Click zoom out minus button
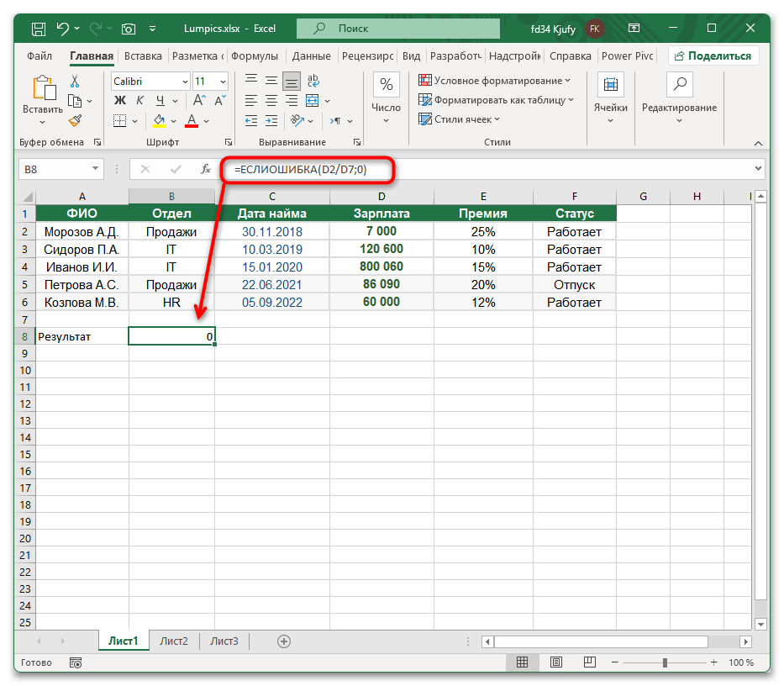 tap(614, 662)
